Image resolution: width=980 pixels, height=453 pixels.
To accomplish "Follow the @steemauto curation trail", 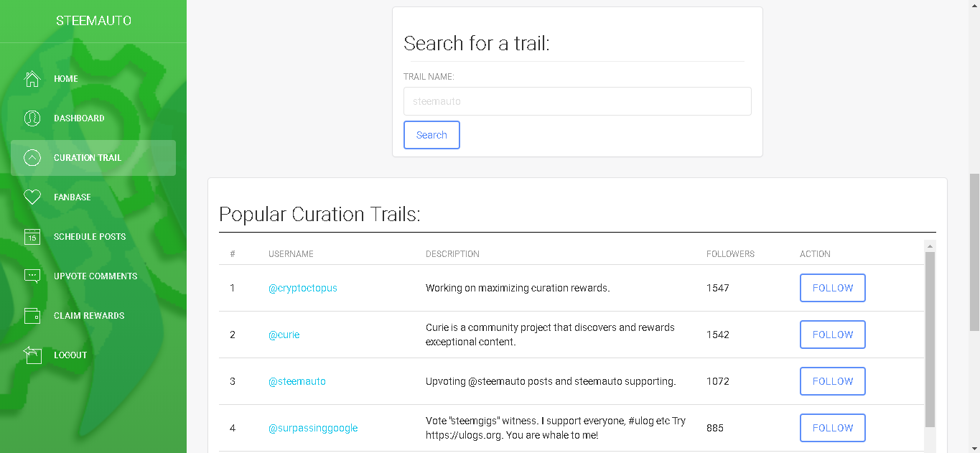I will [832, 381].
